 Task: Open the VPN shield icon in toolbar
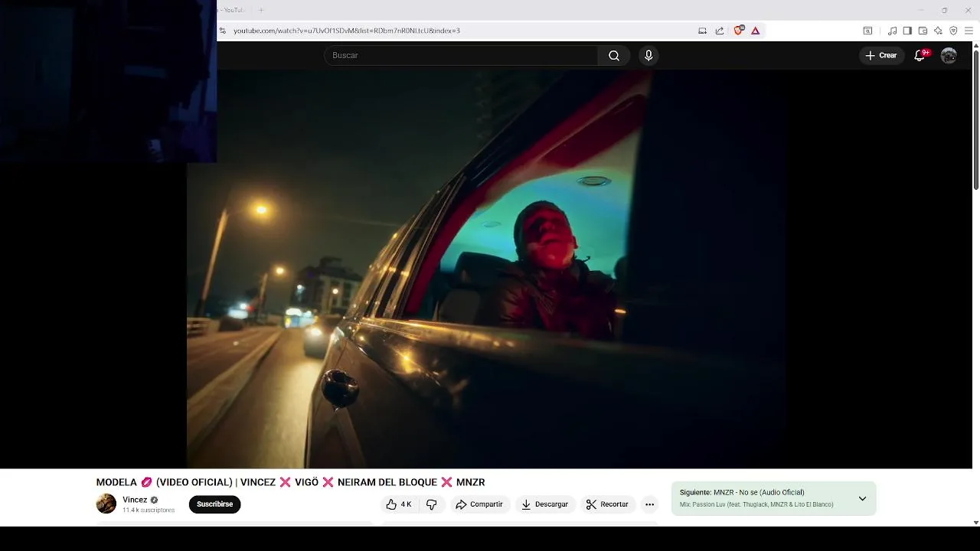pyautogui.click(x=953, y=31)
